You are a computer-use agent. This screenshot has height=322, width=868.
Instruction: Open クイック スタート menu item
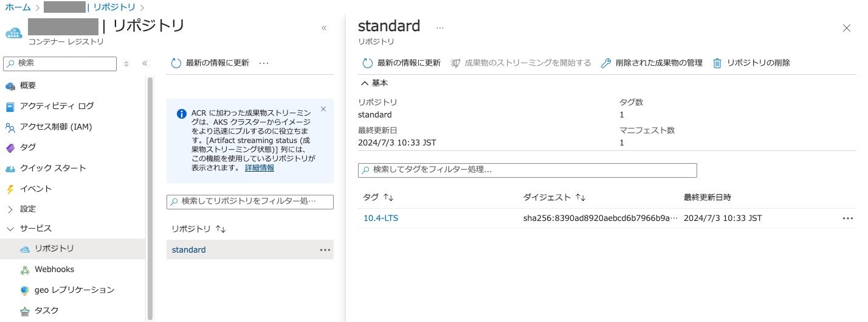tap(53, 168)
